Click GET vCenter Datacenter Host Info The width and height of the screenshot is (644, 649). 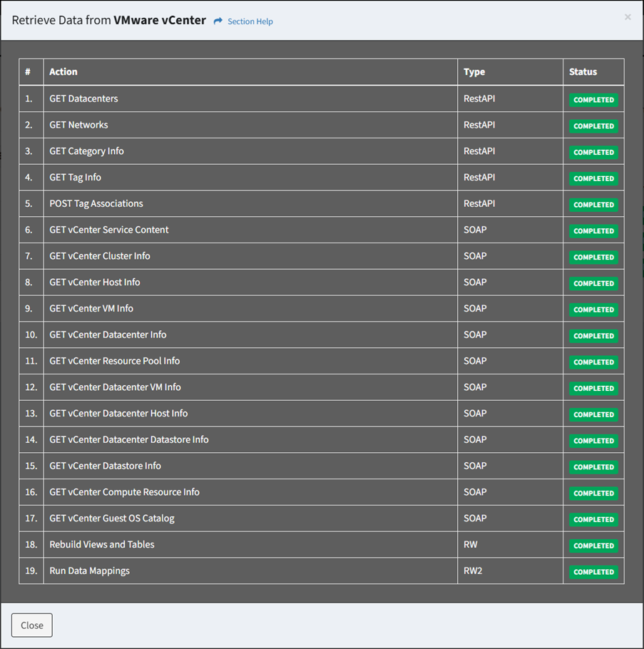118,413
